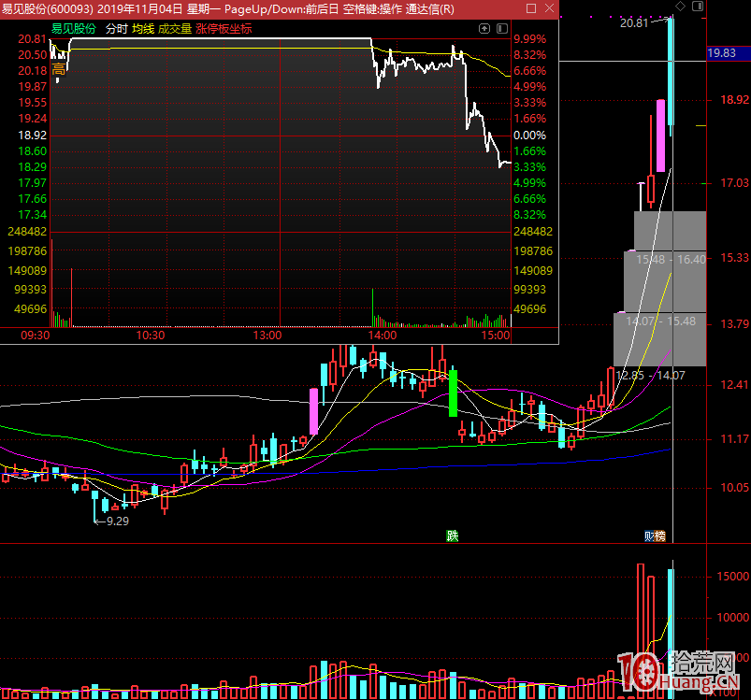Select the 分时 tab
Image resolution: width=751 pixels, height=700 pixels.
pyautogui.click(x=116, y=29)
